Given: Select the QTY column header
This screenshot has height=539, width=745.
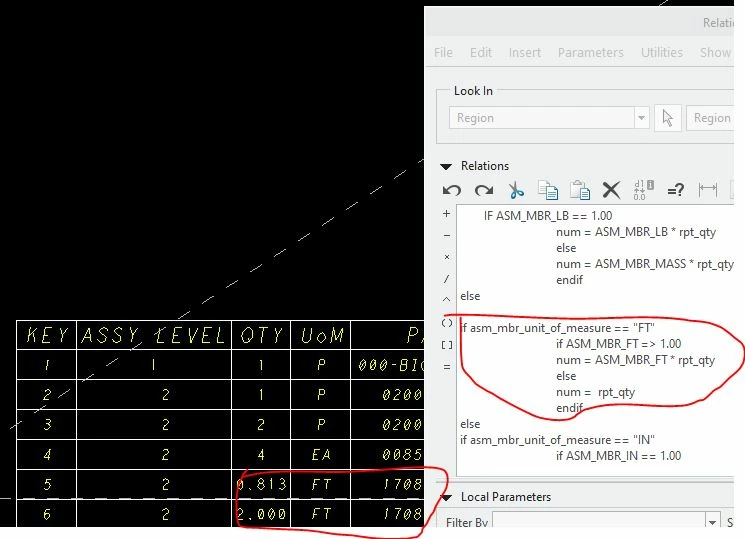Looking at the screenshot, I should [x=261, y=335].
